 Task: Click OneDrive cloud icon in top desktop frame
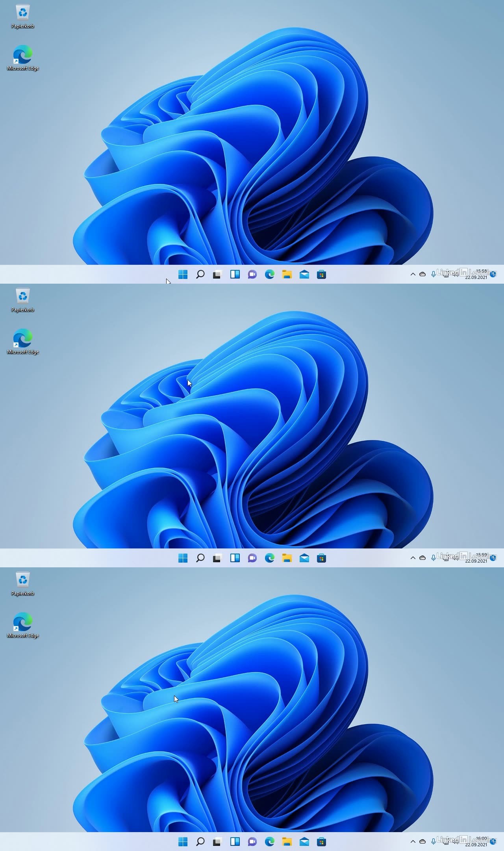click(422, 274)
